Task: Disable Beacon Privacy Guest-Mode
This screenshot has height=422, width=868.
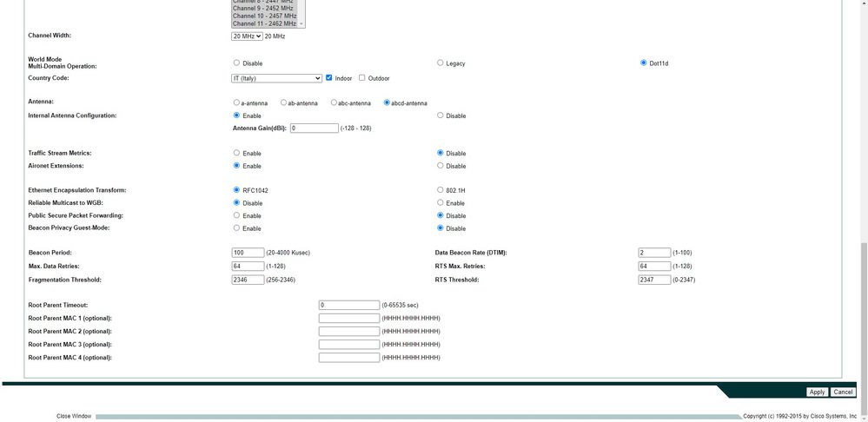Action: [441, 227]
